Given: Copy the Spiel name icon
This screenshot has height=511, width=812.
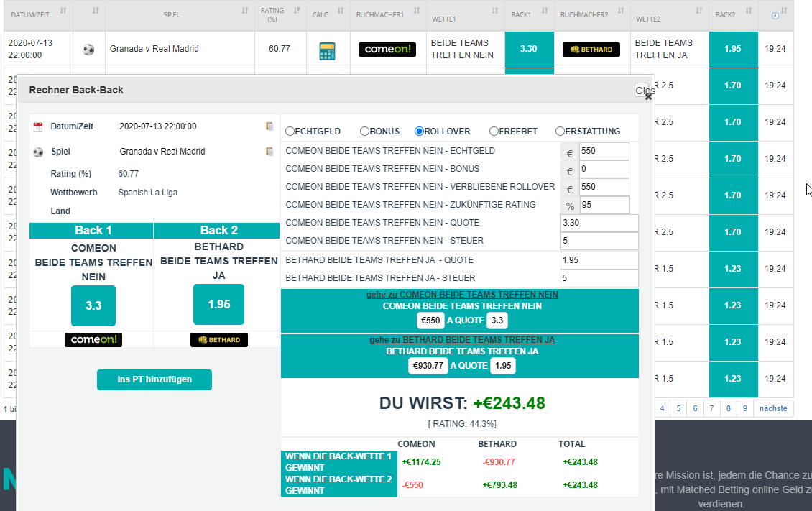Looking at the screenshot, I should (x=269, y=152).
